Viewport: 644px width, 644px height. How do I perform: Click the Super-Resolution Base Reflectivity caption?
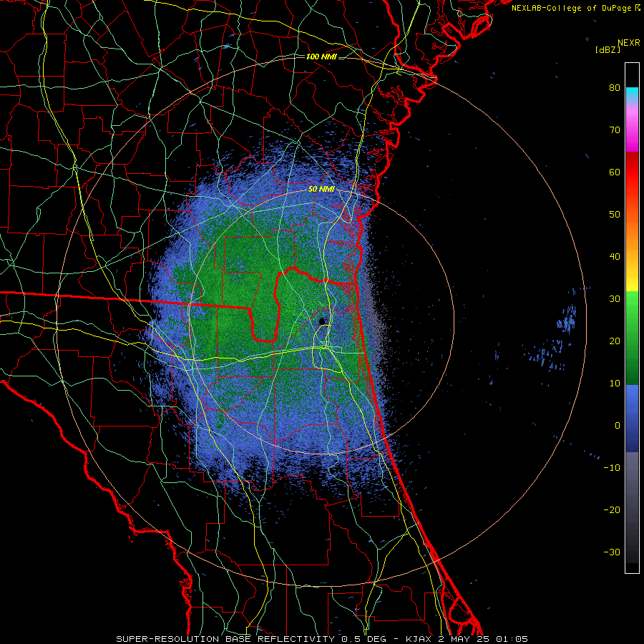tap(321, 639)
